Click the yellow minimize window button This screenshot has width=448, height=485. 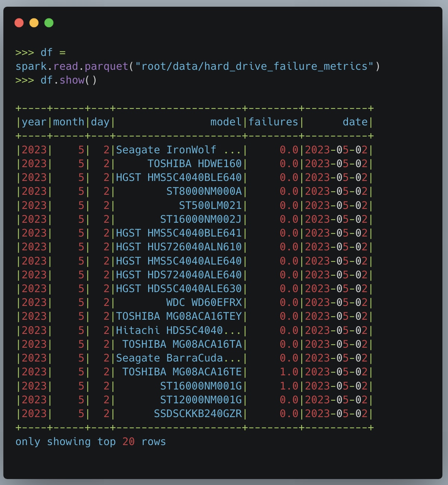[34, 23]
